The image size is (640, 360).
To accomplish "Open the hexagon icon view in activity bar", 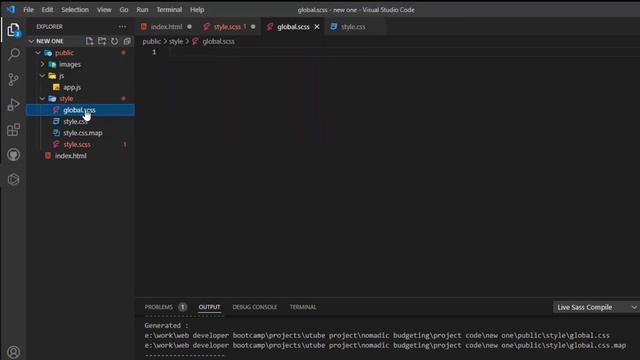I will tap(13, 180).
